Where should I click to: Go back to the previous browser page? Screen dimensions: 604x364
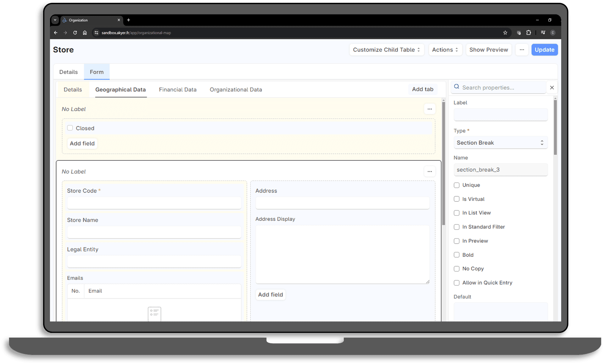(56, 33)
